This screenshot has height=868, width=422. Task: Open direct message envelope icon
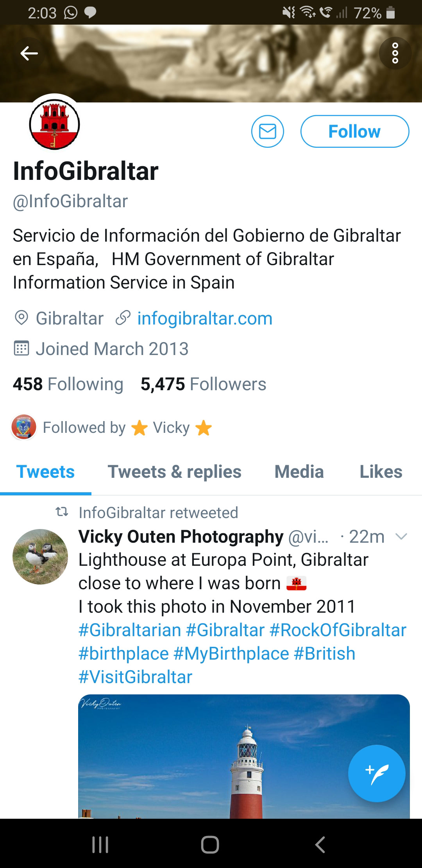268,131
